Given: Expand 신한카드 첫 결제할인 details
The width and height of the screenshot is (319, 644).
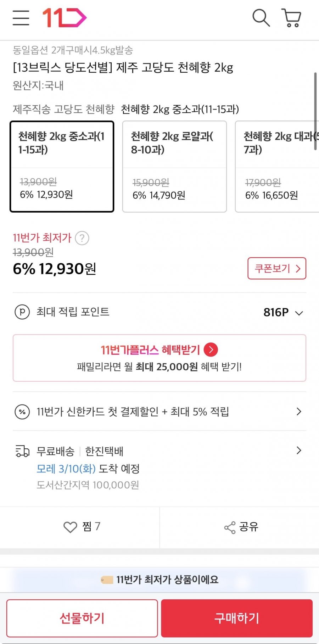Looking at the screenshot, I should pos(299,411).
